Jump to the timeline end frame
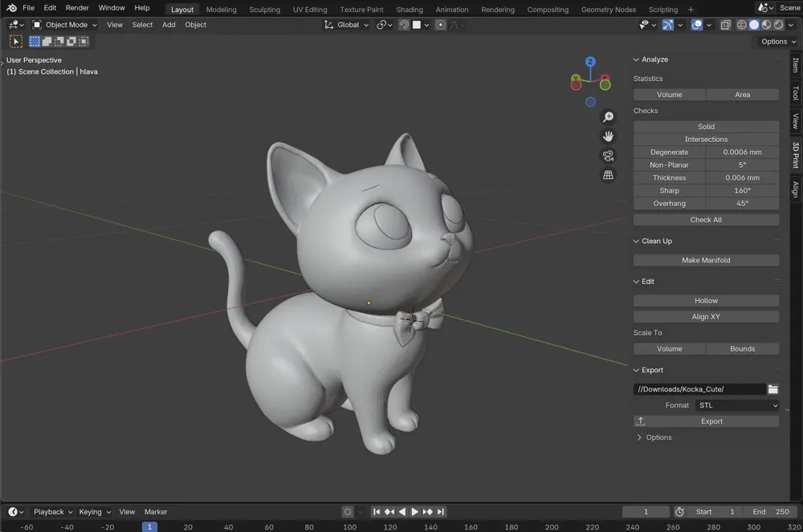The height and width of the screenshot is (532, 803). point(440,512)
